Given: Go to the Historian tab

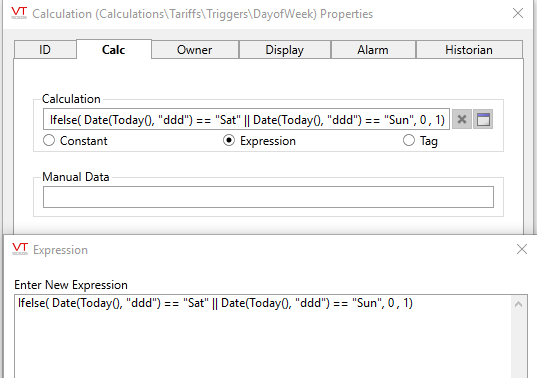Looking at the screenshot, I should (469, 50).
